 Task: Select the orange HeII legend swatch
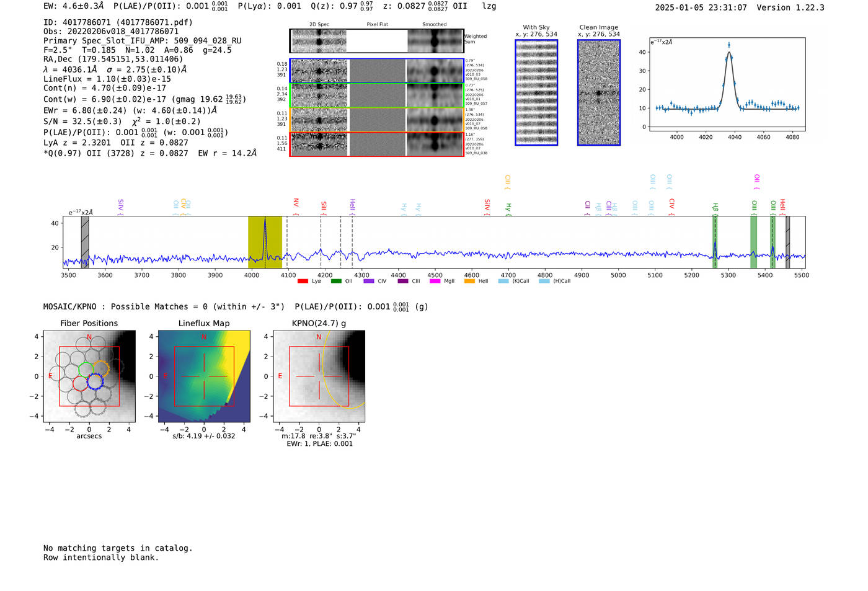(469, 281)
